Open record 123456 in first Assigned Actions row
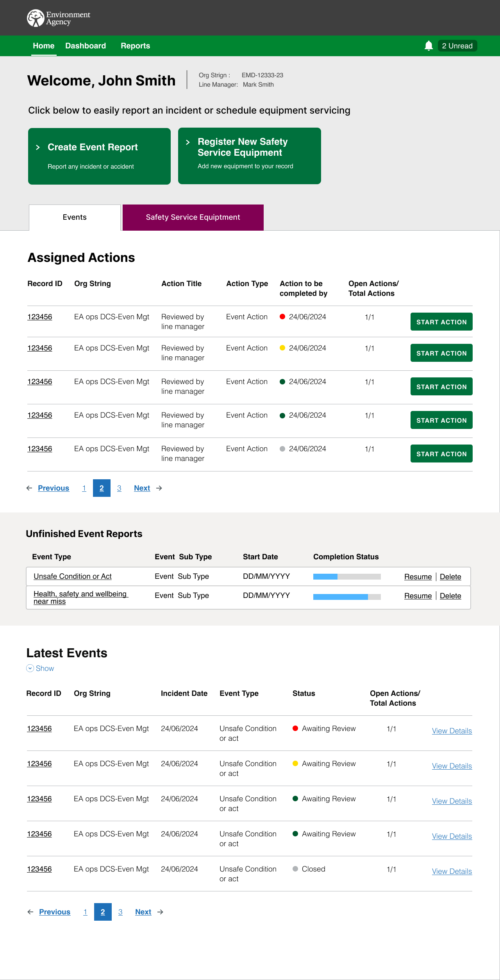Screen dimensions: 500x980 [39, 317]
